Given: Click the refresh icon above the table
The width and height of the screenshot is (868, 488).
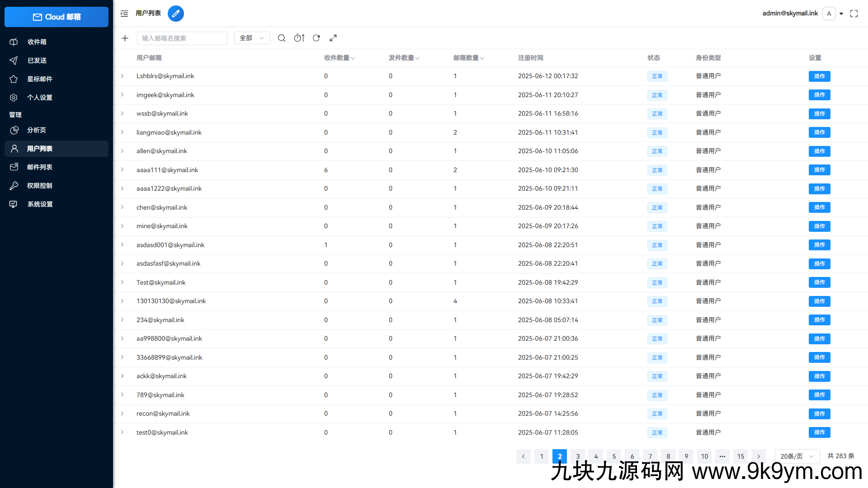Looking at the screenshot, I should [316, 38].
